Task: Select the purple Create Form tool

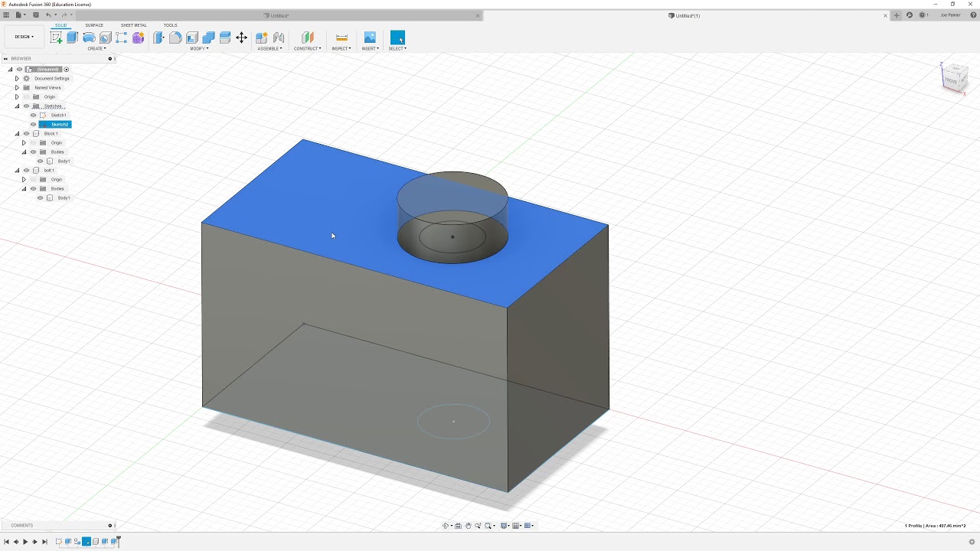Action: tap(139, 37)
